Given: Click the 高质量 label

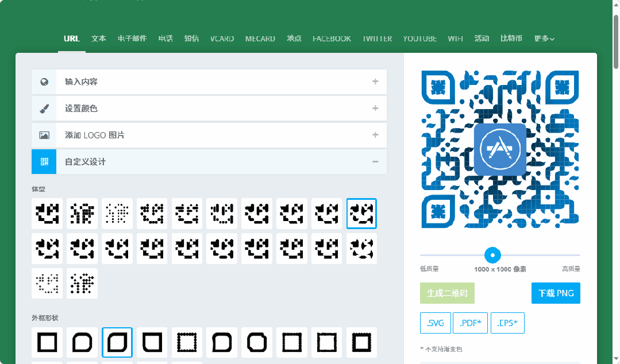Looking at the screenshot, I should tap(571, 269).
